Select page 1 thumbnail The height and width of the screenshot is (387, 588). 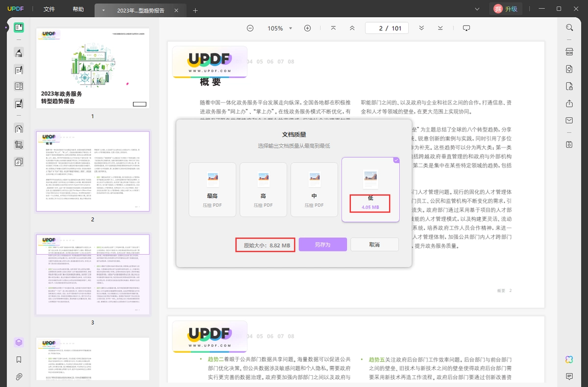click(92, 68)
